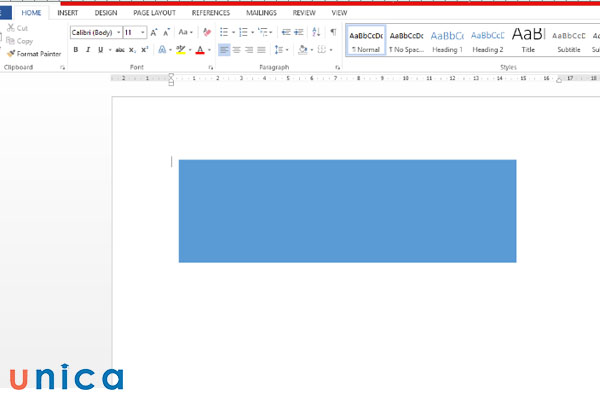Viewport: 600px width, 400px height.
Task: Click the Grow Font icon
Action: point(154,32)
